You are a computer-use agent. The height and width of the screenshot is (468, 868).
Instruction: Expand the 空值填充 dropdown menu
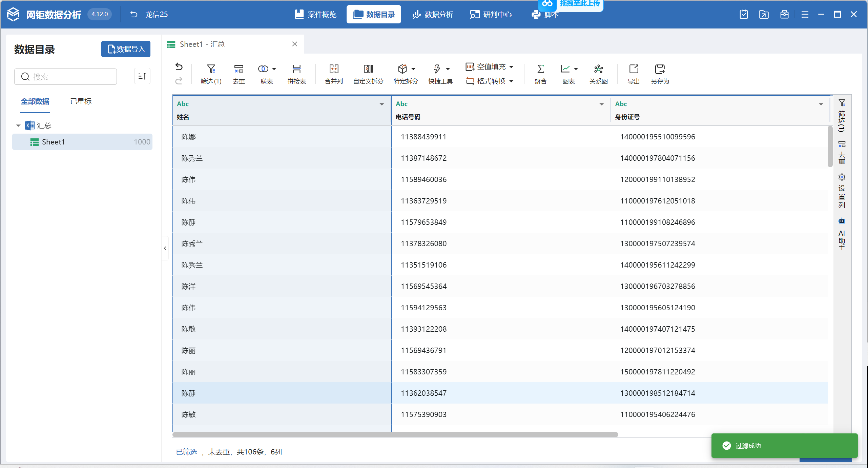pos(512,67)
